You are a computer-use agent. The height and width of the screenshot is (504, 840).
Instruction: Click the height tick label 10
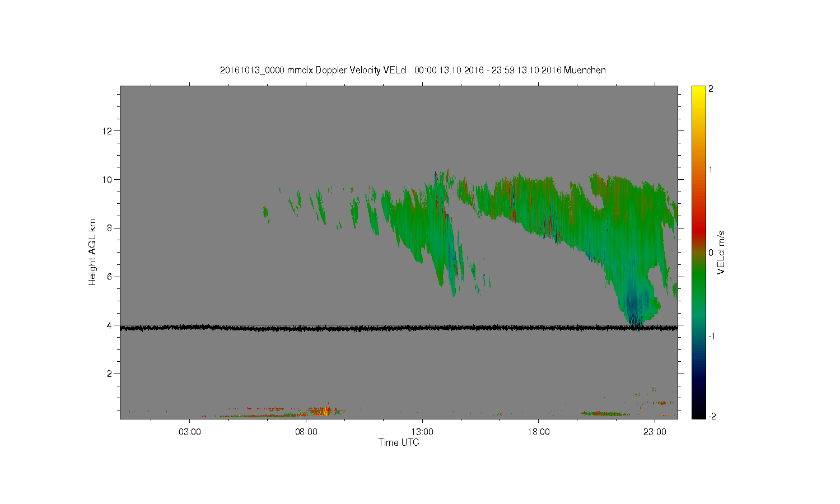tap(108, 180)
